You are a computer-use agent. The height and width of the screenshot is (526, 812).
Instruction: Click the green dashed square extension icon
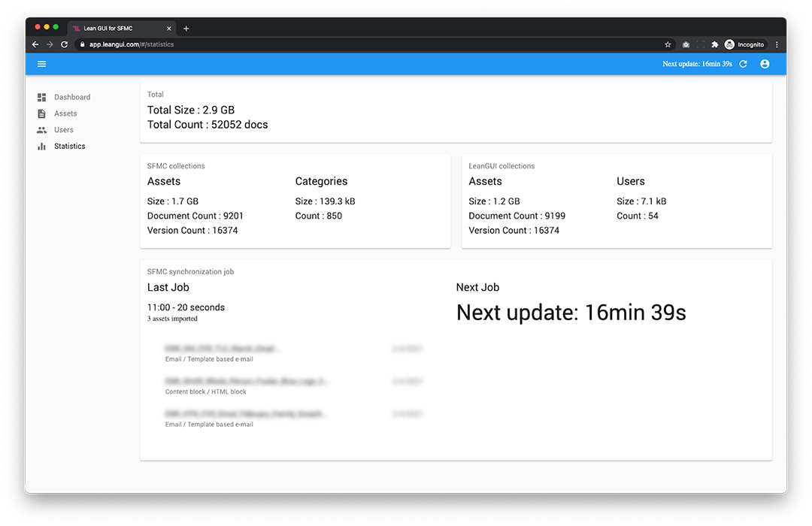700,44
